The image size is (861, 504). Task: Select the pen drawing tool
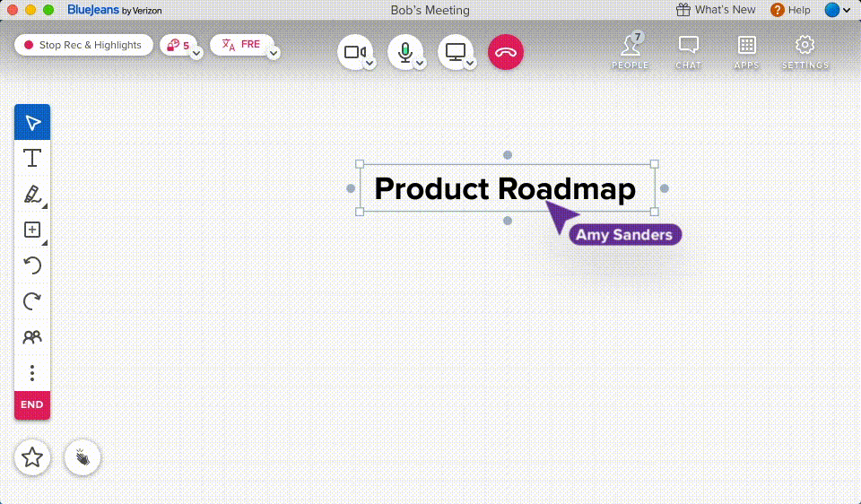pos(32,194)
